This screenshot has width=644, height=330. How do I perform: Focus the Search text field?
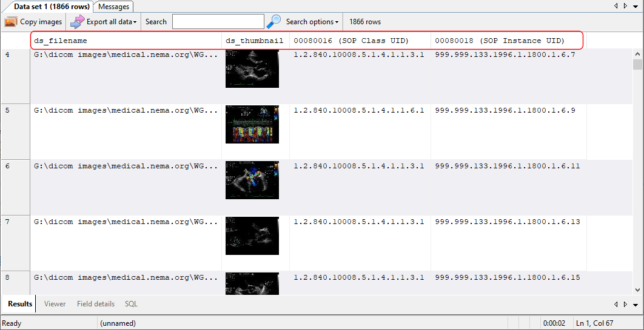point(218,22)
